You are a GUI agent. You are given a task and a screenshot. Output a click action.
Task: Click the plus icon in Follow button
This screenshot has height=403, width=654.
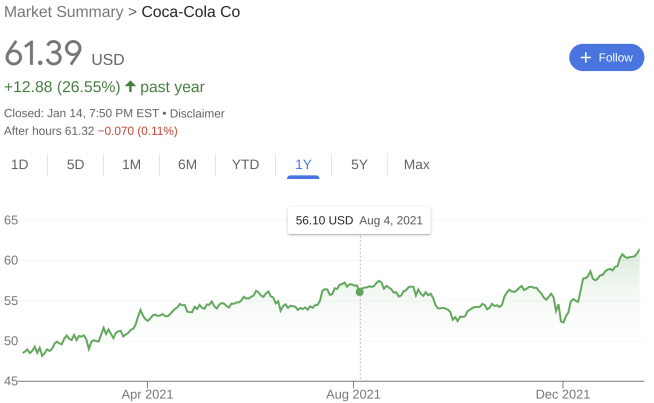(x=586, y=58)
